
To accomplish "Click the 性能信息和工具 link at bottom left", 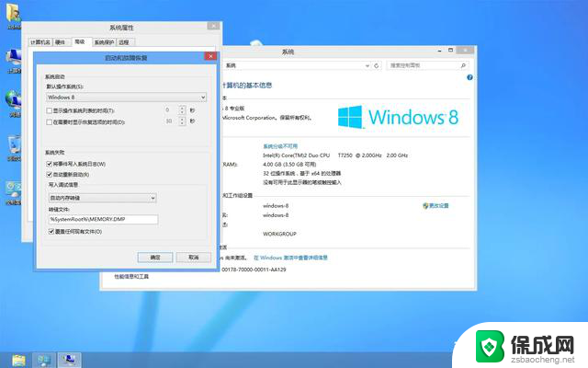I will click(131, 277).
